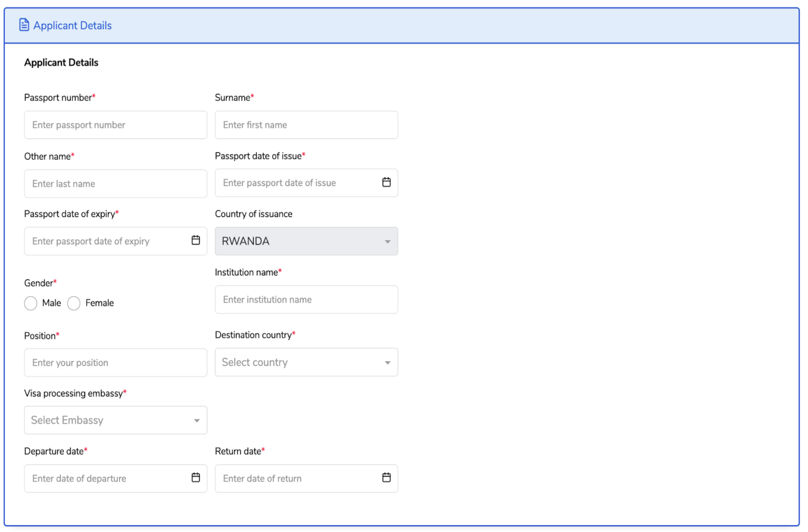Viewport: 808px width, 532px height.
Task: Click the Other name input box
Action: coord(115,184)
